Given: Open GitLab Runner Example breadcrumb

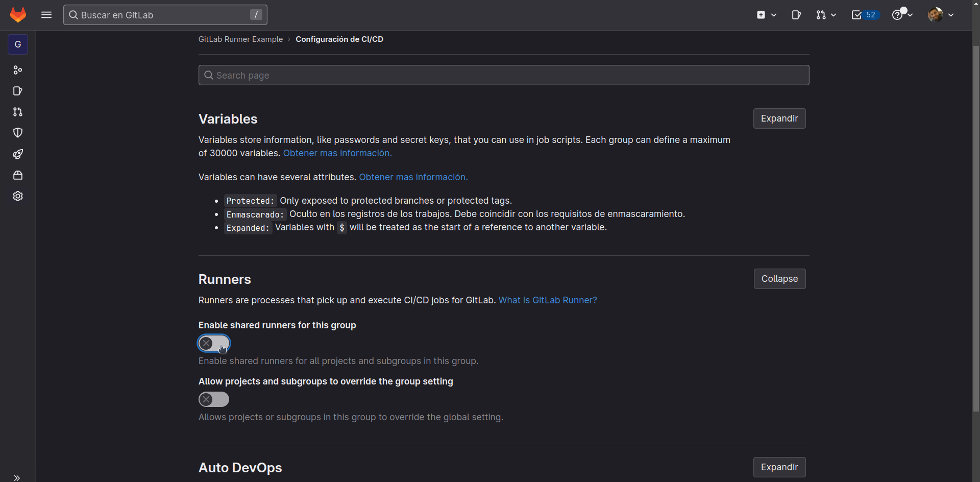Looking at the screenshot, I should pos(240,39).
